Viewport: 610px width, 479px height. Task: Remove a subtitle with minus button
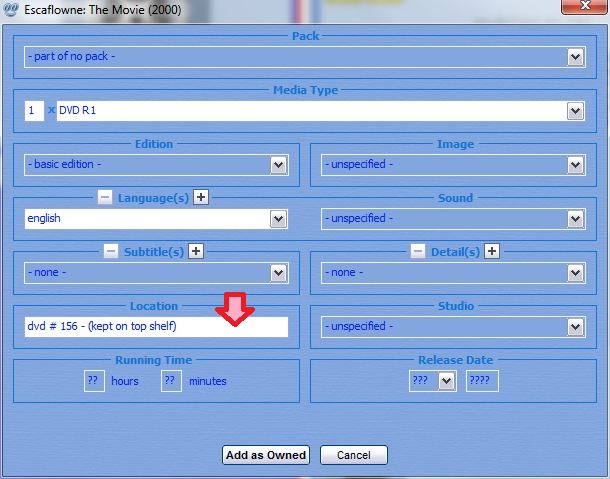(110, 251)
